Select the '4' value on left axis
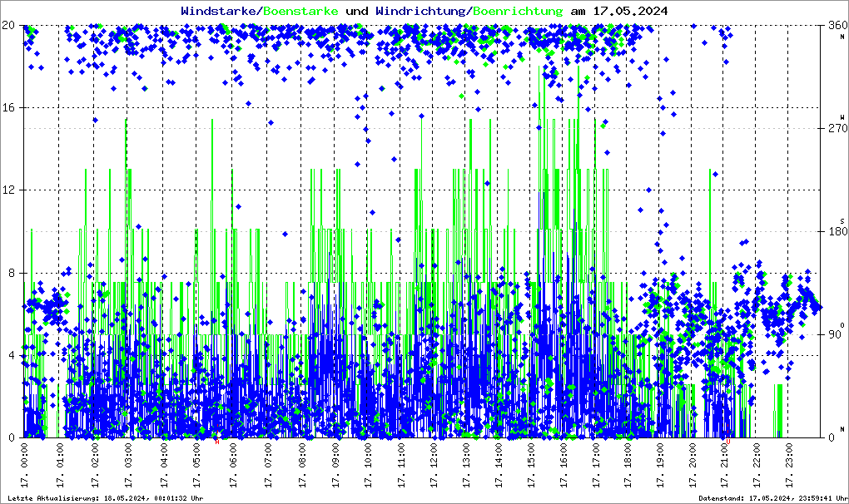849x504 pixels. (12, 355)
